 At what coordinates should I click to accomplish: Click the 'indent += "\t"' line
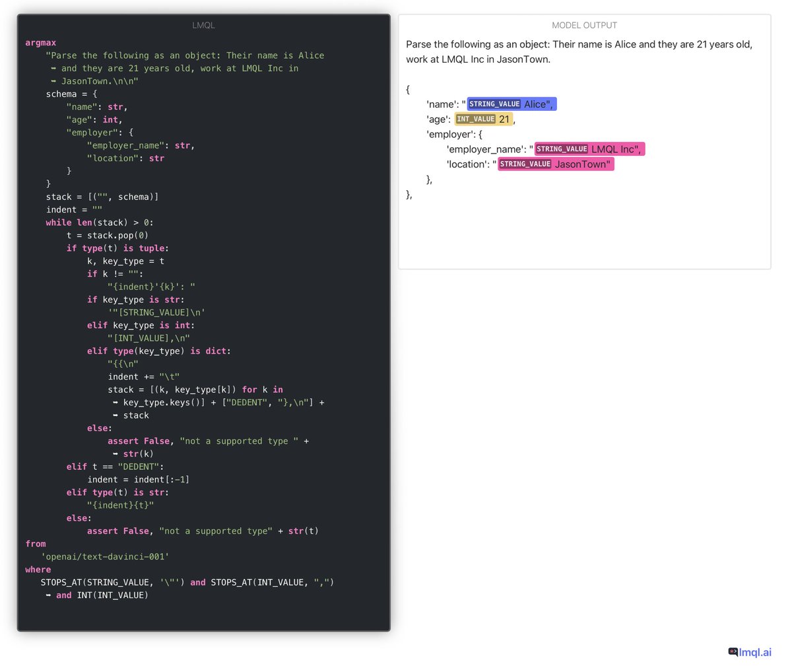(144, 377)
